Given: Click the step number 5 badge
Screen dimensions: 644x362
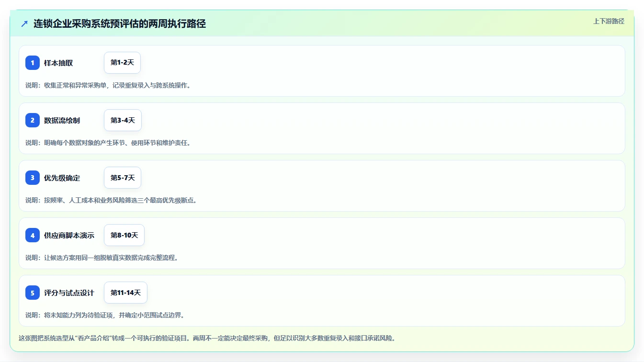Looking at the screenshot, I should point(33,293).
